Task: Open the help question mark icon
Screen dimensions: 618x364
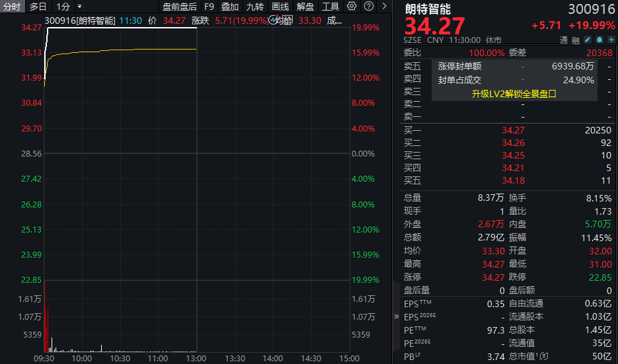Action: pyautogui.click(x=369, y=7)
